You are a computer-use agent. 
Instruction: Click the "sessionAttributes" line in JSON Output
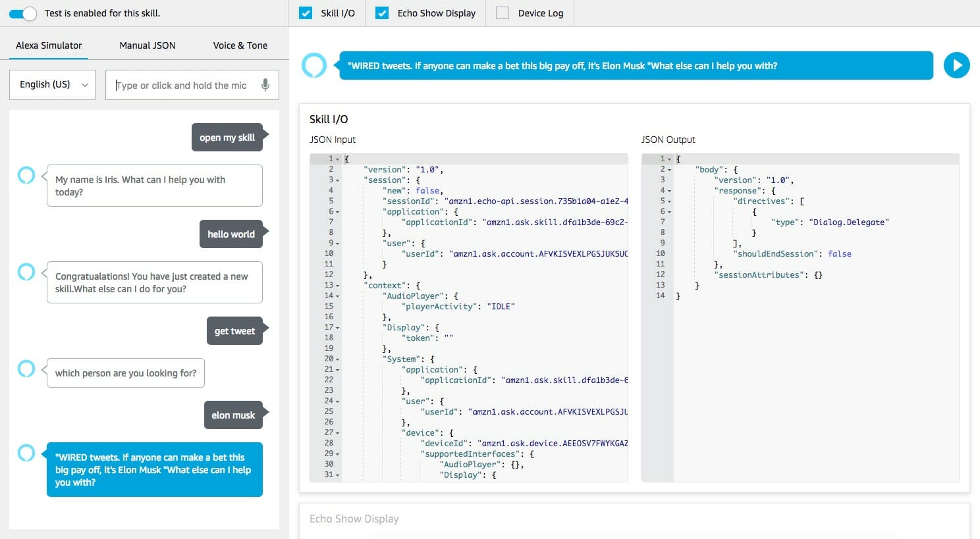[x=769, y=275]
